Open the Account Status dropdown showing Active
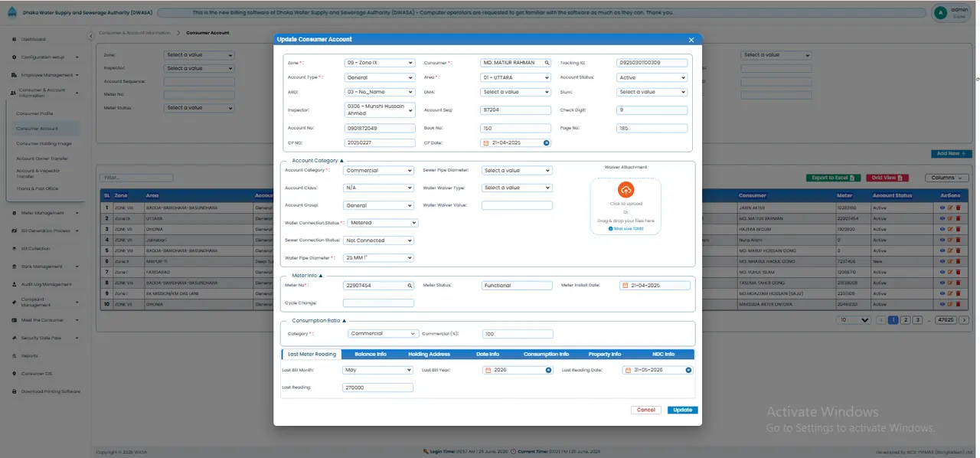The image size is (980, 458). [x=652, y=77]
